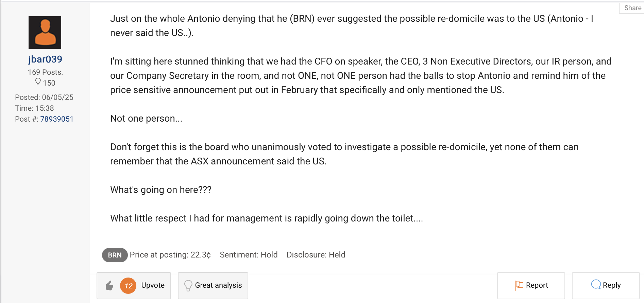Open the jbar039 avatar image

coord(45,33)
